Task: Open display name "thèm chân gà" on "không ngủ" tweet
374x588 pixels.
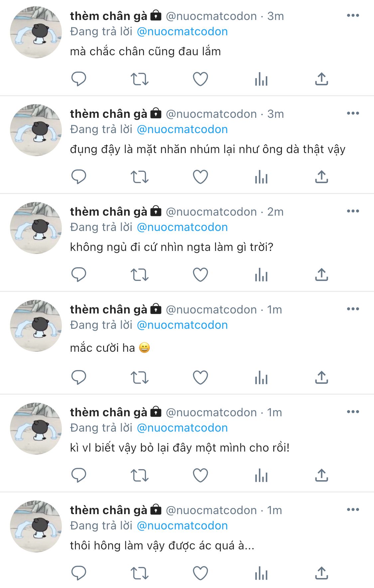Action: (108, 212)
